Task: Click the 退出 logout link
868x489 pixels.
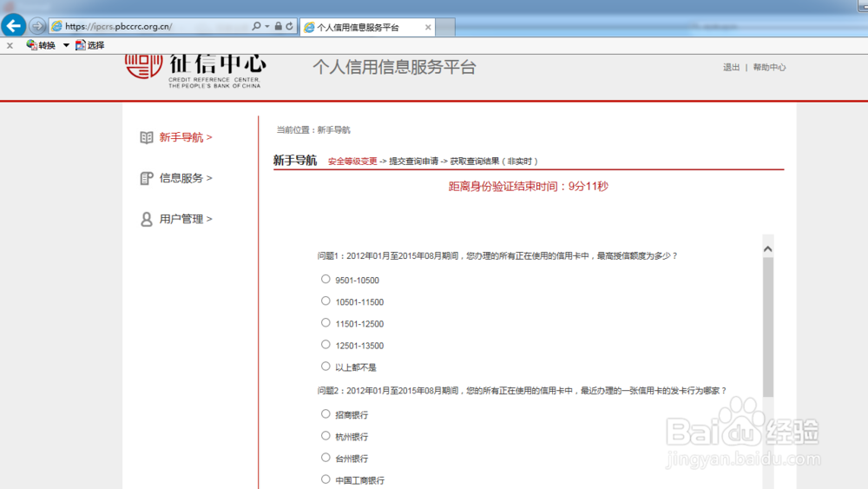Action: pyautogui.click(x=731, y=67)
